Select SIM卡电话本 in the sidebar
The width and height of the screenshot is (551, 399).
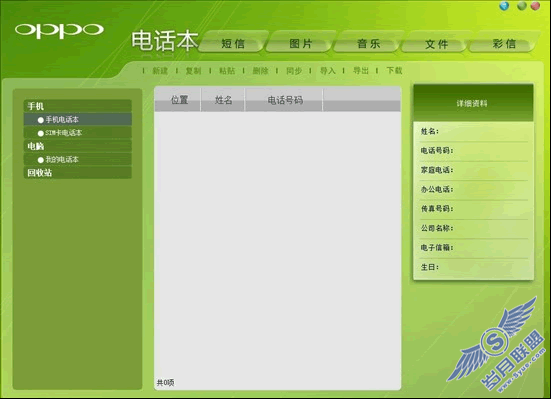click(x=78, y=133)
